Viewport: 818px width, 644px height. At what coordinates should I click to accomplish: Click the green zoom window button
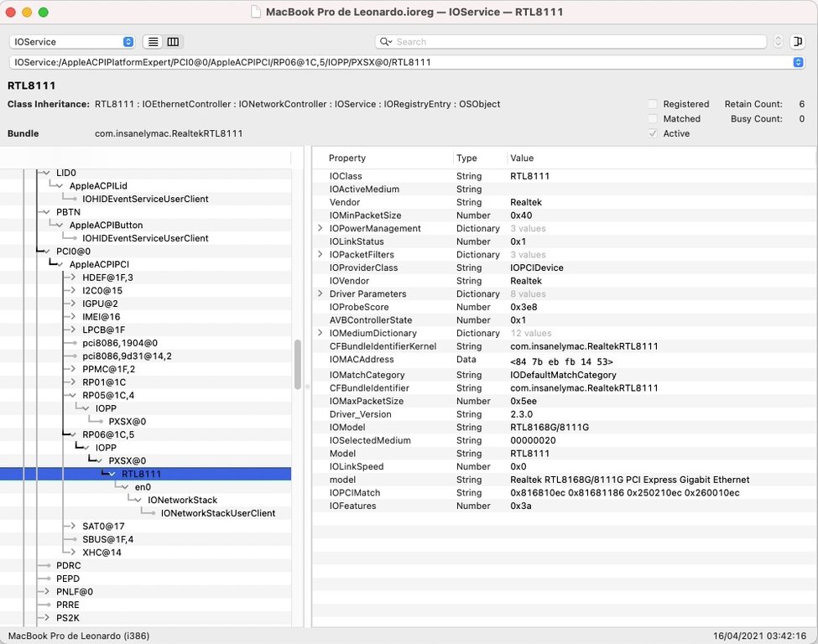pos(44,12)
